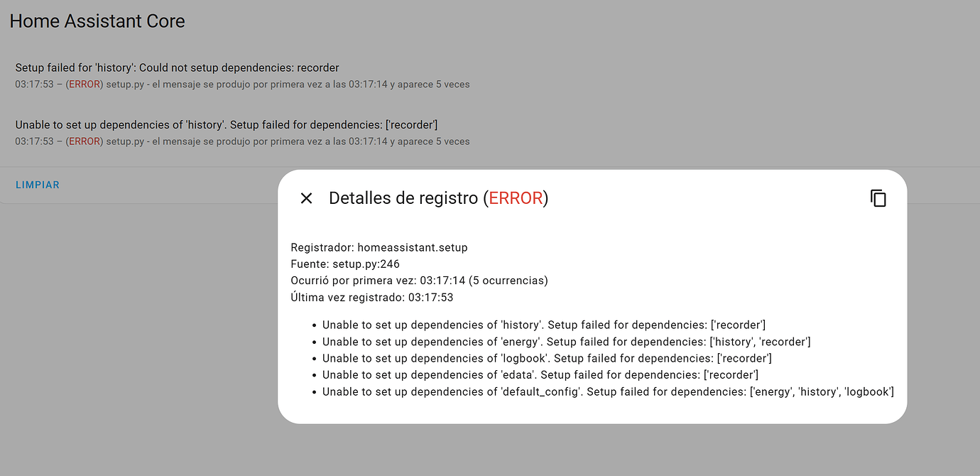Screen dimensions: 980x476
Task: Select the 'default_config' dependencies bullet message
Action: (x=608, y=391)
